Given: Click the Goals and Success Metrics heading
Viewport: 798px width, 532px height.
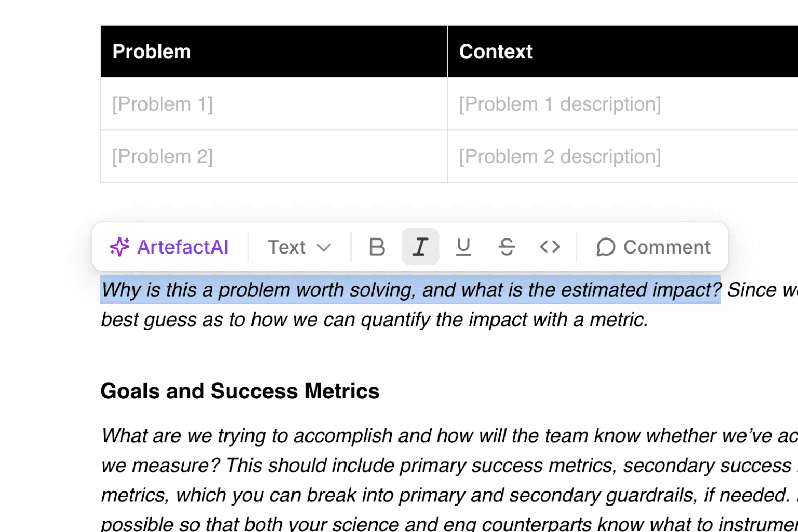Looking at the screenshot, I should [x=240, y=391].
